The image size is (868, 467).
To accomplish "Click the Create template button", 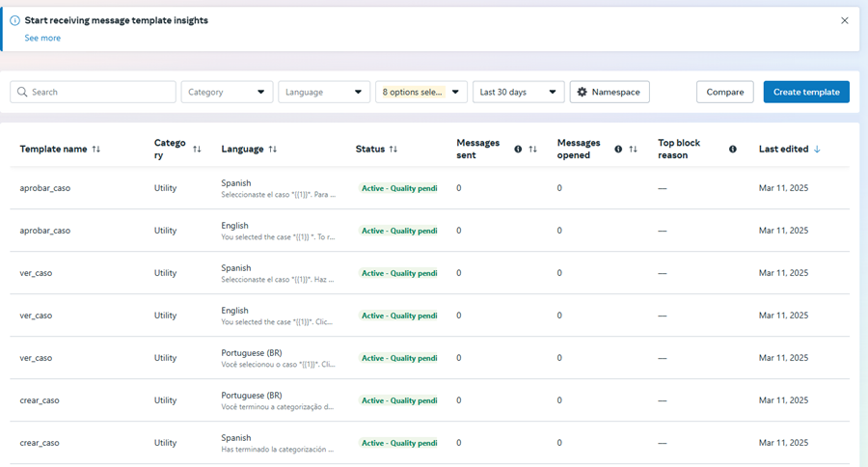I will point(806,92).
